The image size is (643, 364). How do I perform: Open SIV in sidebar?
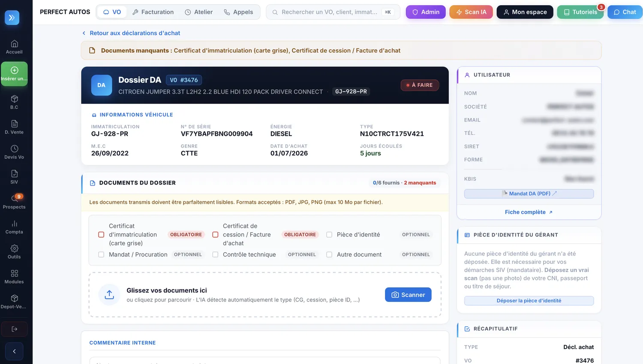coord(14,177)
